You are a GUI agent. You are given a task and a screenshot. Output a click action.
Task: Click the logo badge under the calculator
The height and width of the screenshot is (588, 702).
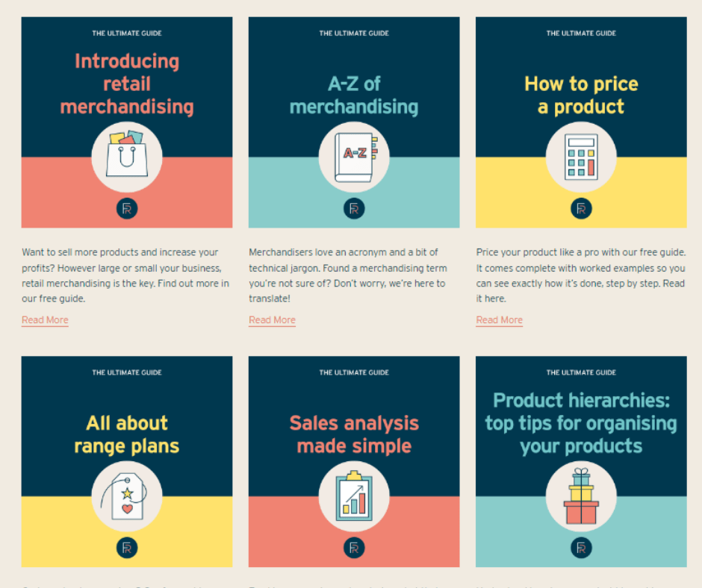581,209
